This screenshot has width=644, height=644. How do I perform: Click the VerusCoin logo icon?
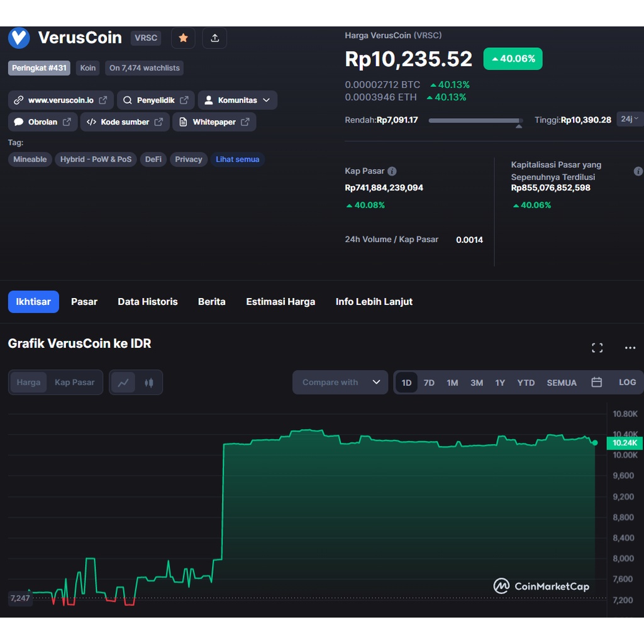19,38
